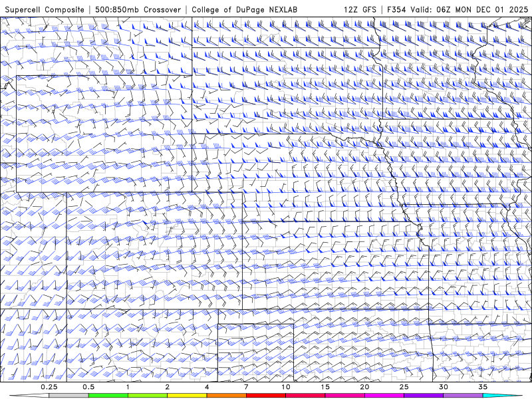
Task: Click the "10" legend value
Action: click(x=286, y=387)
